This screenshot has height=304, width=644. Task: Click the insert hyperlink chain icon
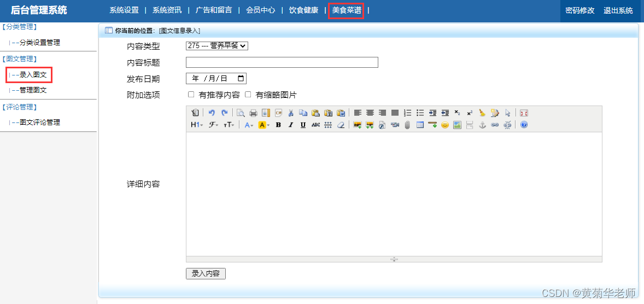[495, 125]
